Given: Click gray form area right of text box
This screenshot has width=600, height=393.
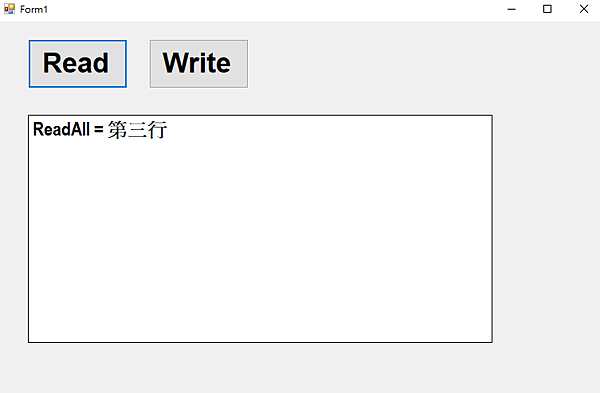Looking at the screenshot, I should pos(546,229).
